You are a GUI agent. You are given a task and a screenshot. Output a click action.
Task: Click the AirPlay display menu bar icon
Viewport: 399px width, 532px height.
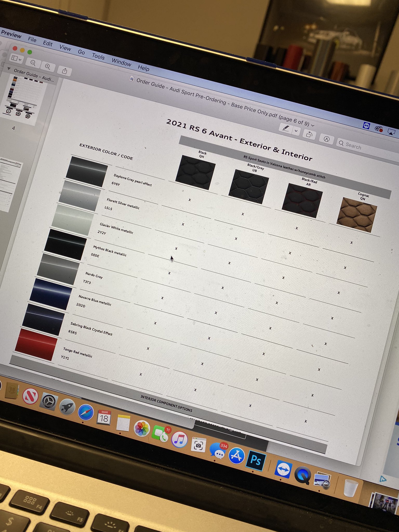click(391, 132)
